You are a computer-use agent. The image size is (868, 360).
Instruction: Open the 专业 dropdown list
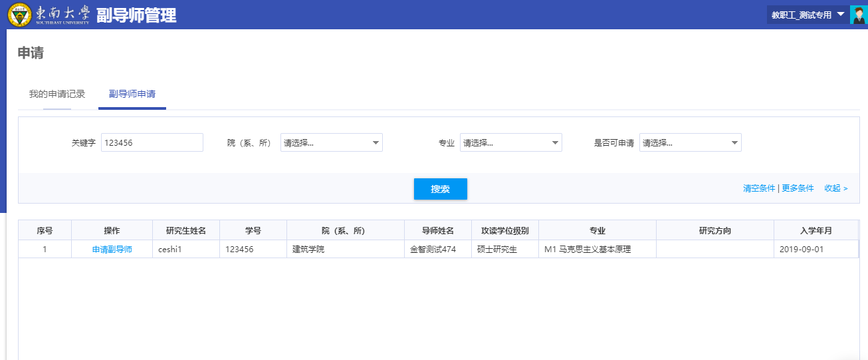point(510,142)
